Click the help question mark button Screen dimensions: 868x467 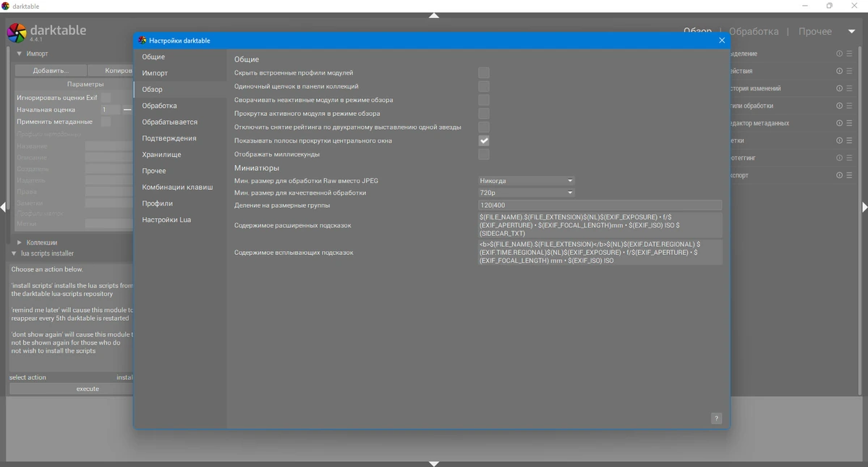click(716, 418)
